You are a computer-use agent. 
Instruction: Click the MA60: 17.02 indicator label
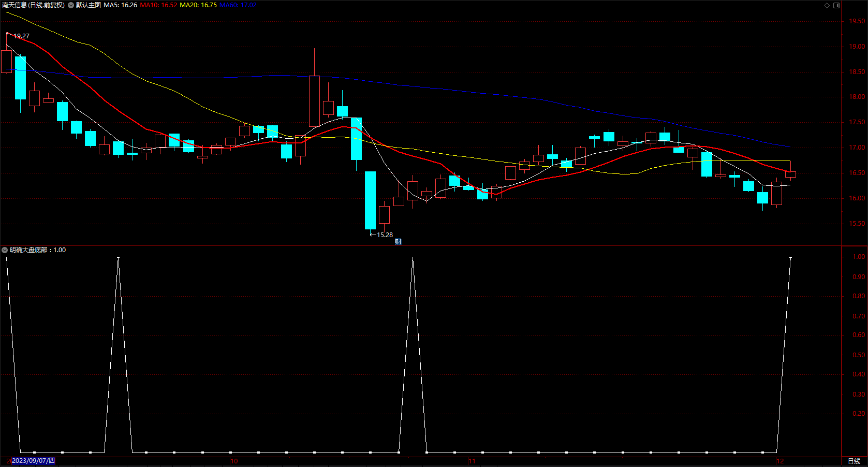(238, 5)
